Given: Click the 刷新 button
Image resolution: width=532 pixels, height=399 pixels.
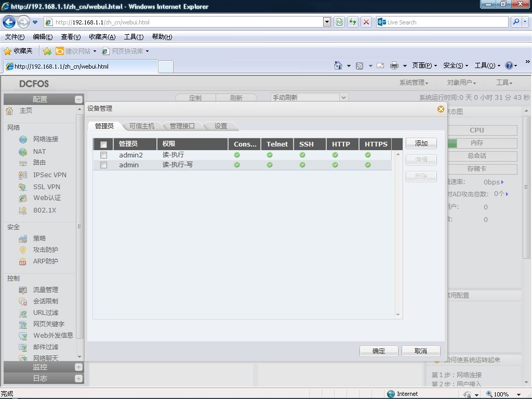Looking at the screenshot, I should coord(236,98).
